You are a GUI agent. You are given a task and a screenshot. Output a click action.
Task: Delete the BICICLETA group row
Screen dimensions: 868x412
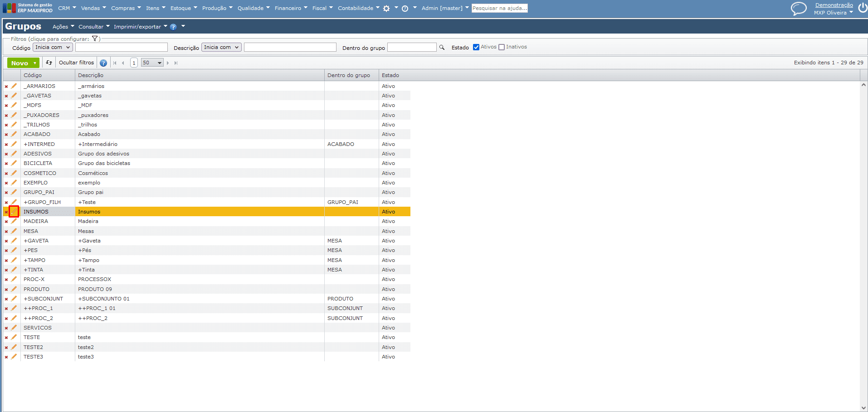point(6,164)
